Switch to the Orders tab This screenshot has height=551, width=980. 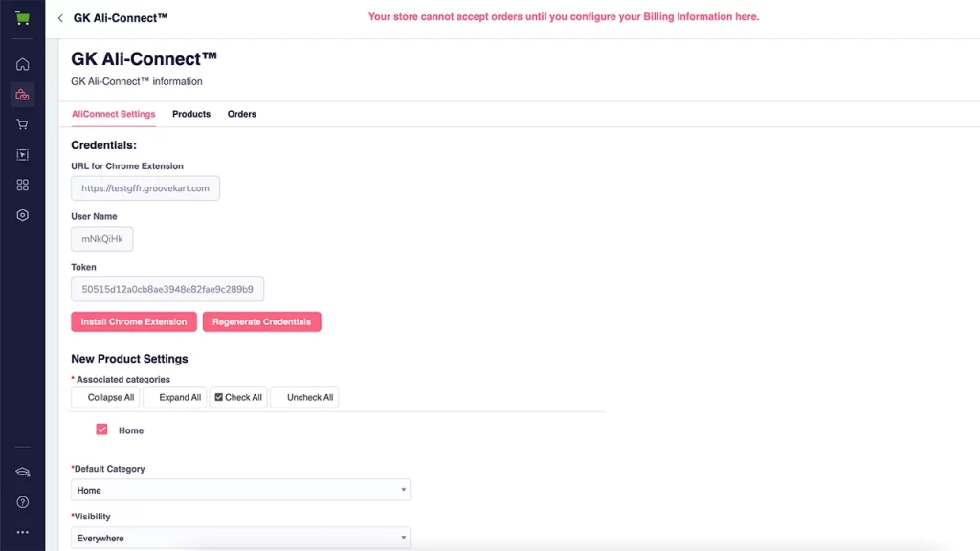coord(242,114)
